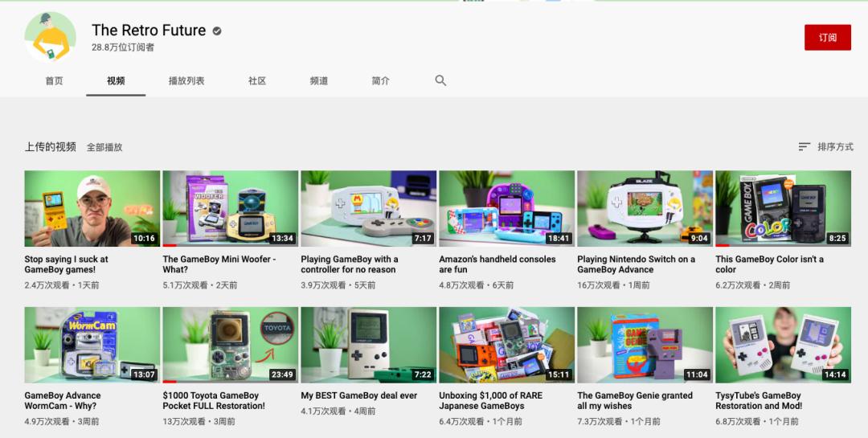Click title 'Stop saying I suck at GameBoy games!'
Image resolution: width=868 pixels, height=438 pixels.
tap(67, 264)
